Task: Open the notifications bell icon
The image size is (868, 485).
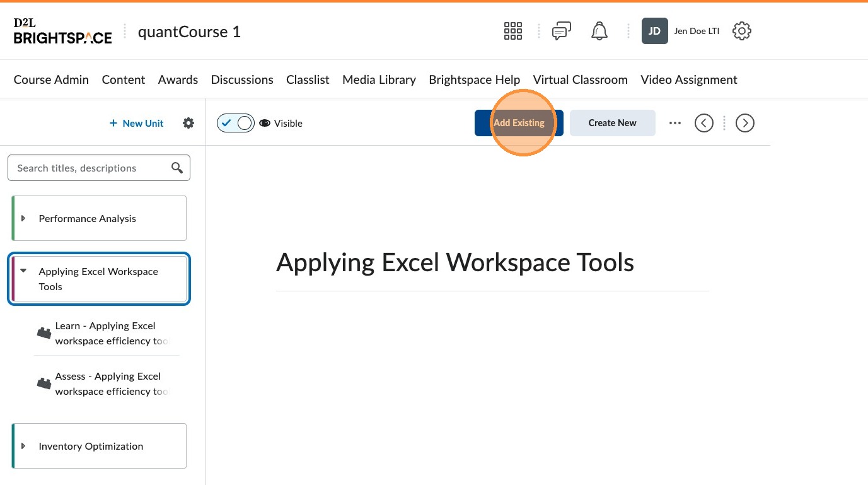Action: pos(599,31)
